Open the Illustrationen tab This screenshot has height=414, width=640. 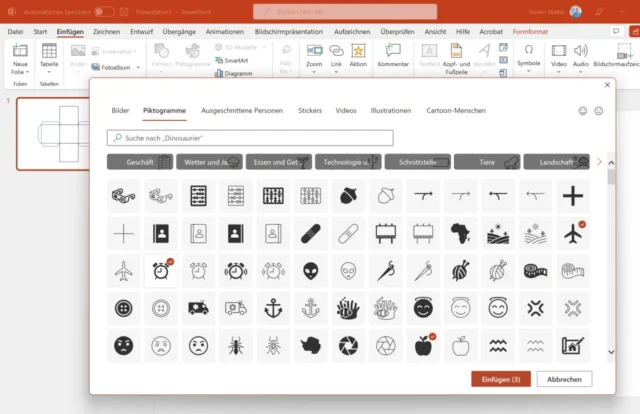391,111
